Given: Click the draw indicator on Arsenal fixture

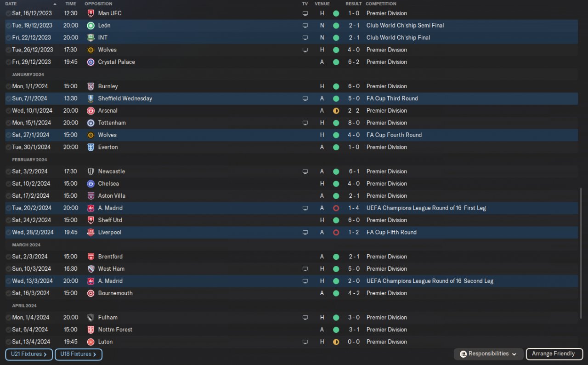Looking at the screenshot, I should coord(336,111).
